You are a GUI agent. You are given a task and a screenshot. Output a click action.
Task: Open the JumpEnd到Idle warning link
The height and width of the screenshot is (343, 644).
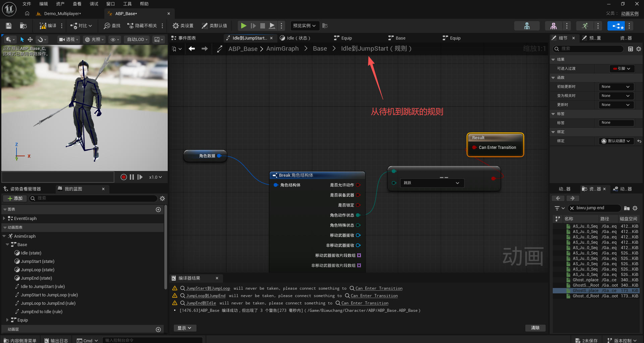(x=201, y=303)
